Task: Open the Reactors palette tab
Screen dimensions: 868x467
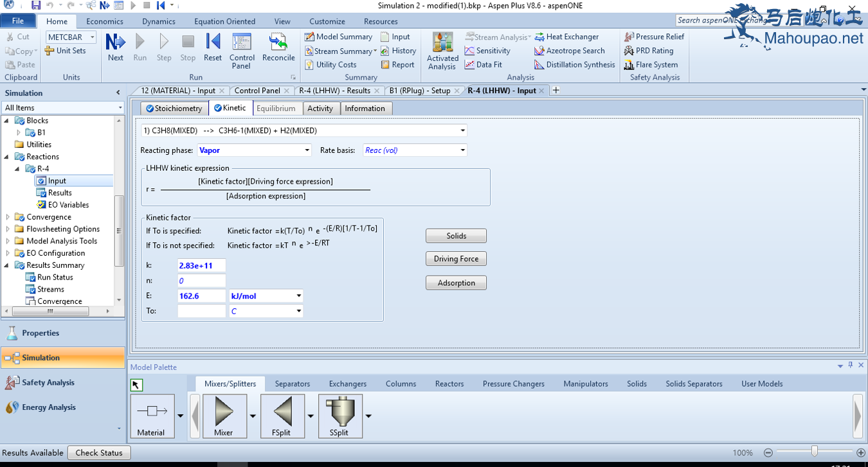Action: (449, 383)
